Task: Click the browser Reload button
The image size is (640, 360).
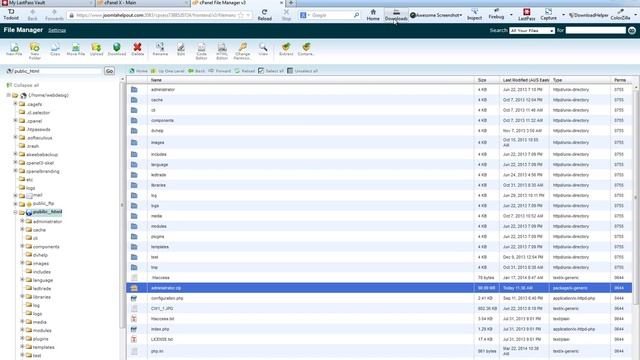Action: [264, 15]
